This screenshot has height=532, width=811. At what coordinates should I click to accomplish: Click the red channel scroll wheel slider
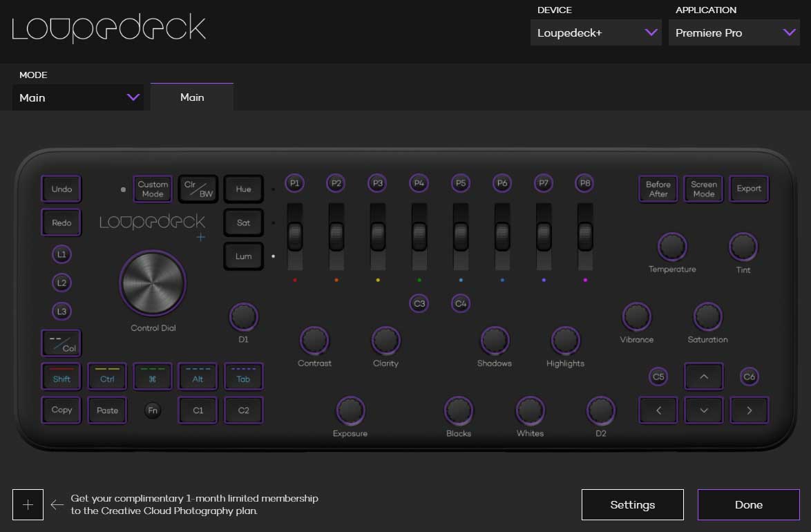point(295,236)
